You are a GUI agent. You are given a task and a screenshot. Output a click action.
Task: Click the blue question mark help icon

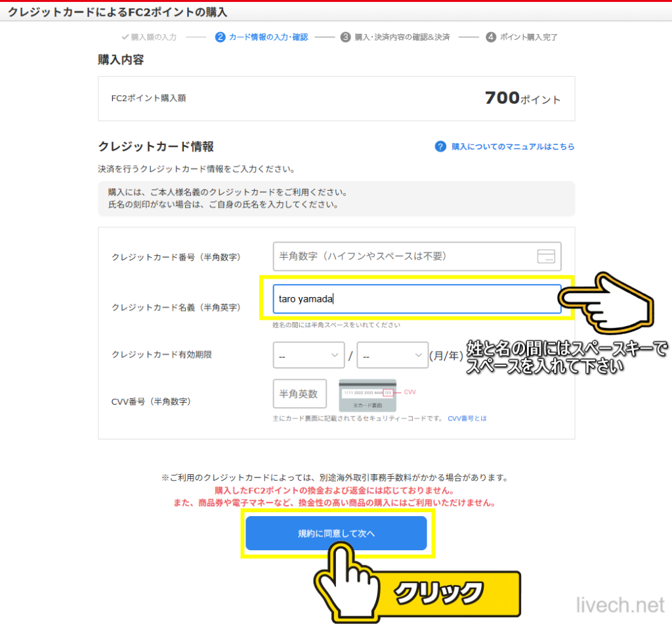(440, 146)
